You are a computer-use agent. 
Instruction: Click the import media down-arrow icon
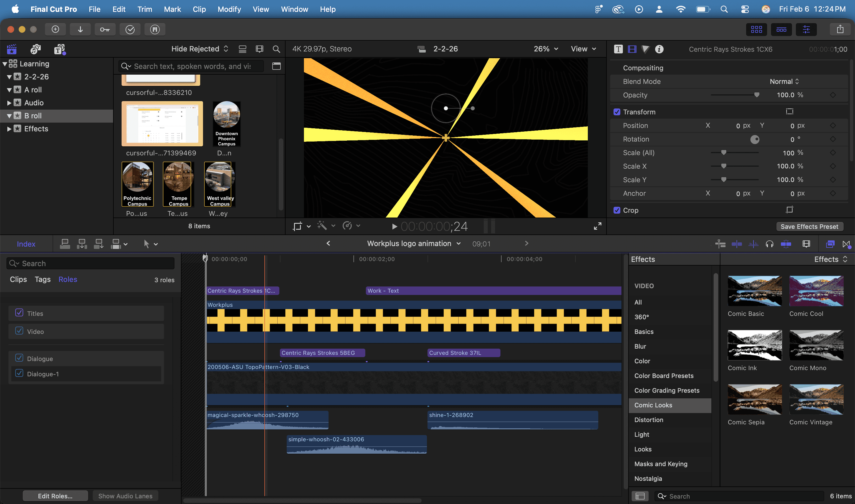[80, 30]
